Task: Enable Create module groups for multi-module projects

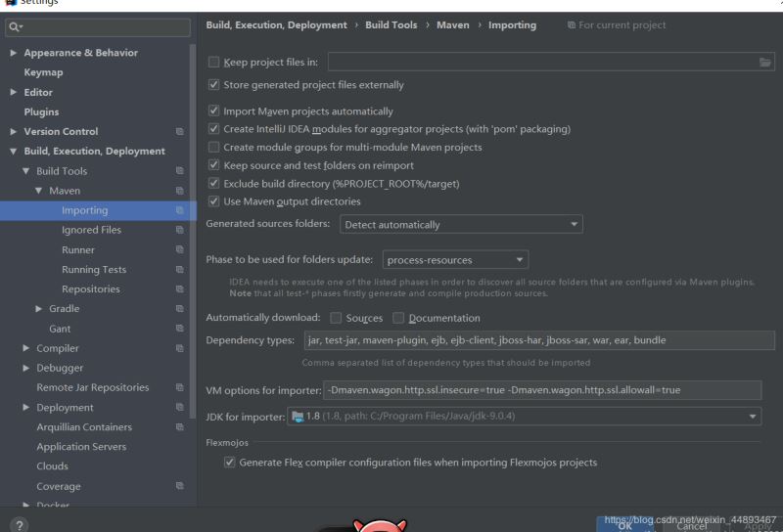Action: point(213,148)
